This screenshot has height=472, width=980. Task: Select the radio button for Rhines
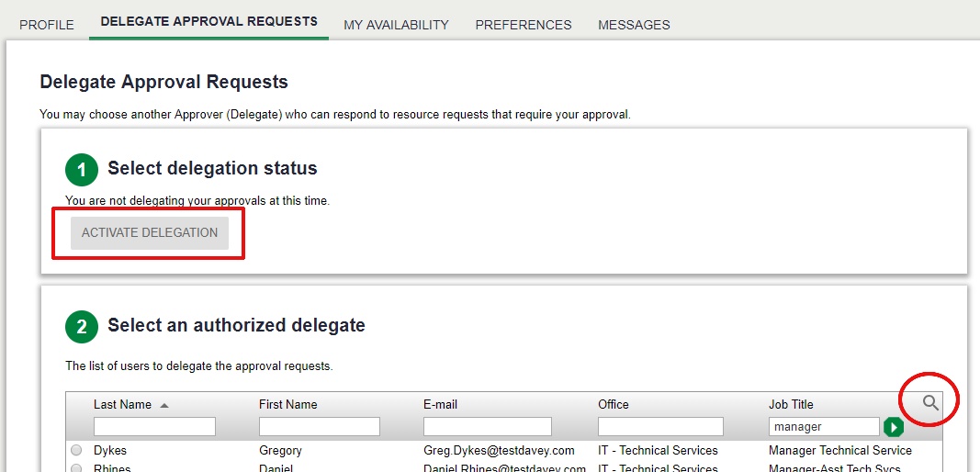pyautogui.click(x=76, y=468)
